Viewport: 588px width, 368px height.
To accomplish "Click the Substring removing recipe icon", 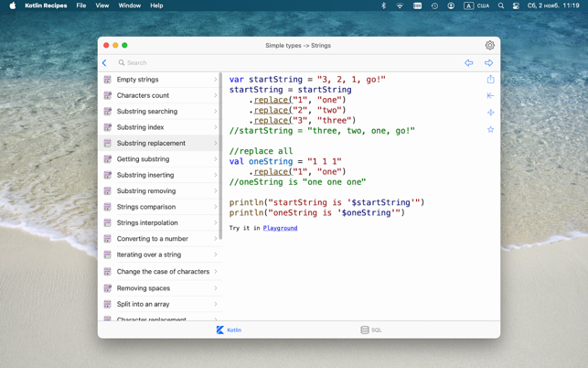I will [108, 190].
